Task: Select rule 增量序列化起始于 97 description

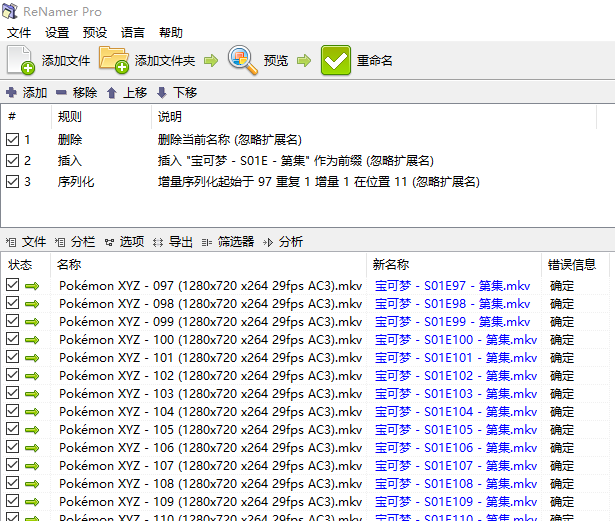Action: (x=319, y=182)
